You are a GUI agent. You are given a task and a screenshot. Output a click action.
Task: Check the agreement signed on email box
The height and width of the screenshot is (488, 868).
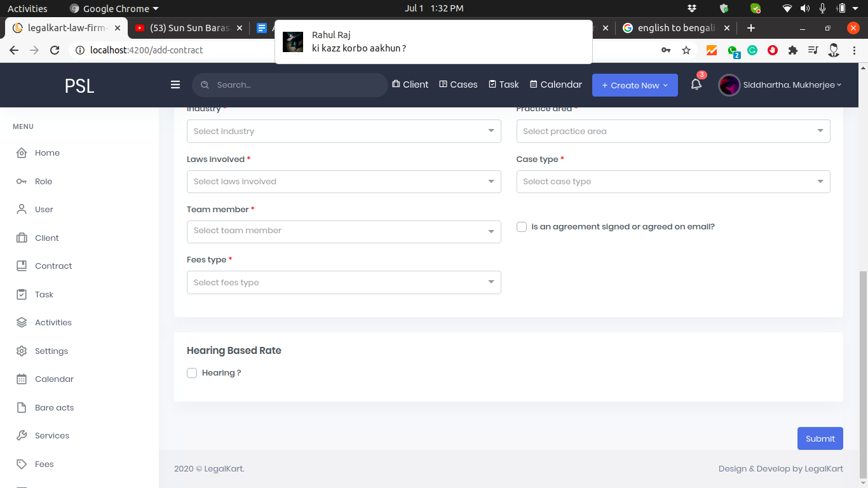point(522,227)
